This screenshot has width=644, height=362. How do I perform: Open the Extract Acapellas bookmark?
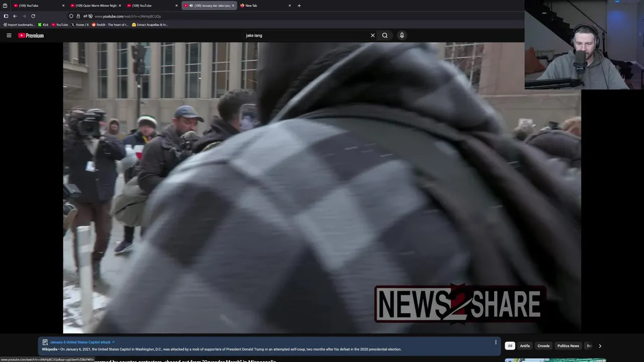point(150,25)
